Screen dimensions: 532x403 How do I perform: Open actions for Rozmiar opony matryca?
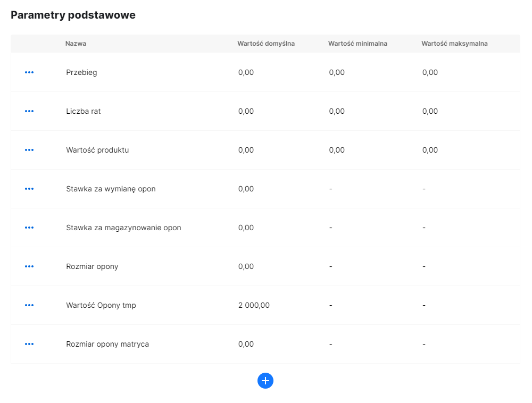coord(29,343)
